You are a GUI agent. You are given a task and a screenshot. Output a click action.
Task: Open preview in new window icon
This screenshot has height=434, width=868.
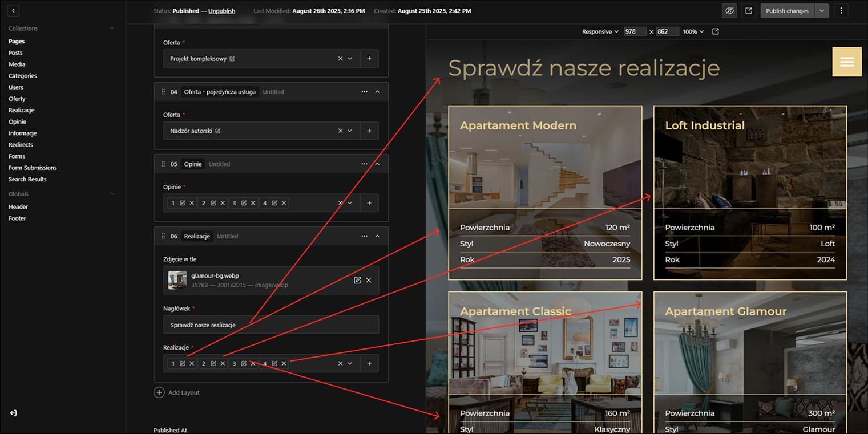(x=749, y=11)
